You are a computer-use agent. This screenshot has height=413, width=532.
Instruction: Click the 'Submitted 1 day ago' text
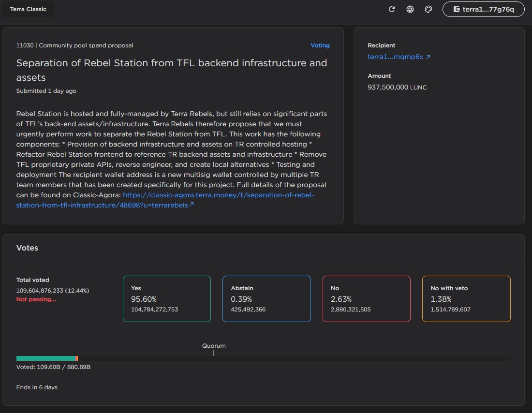tap(46, 90)
